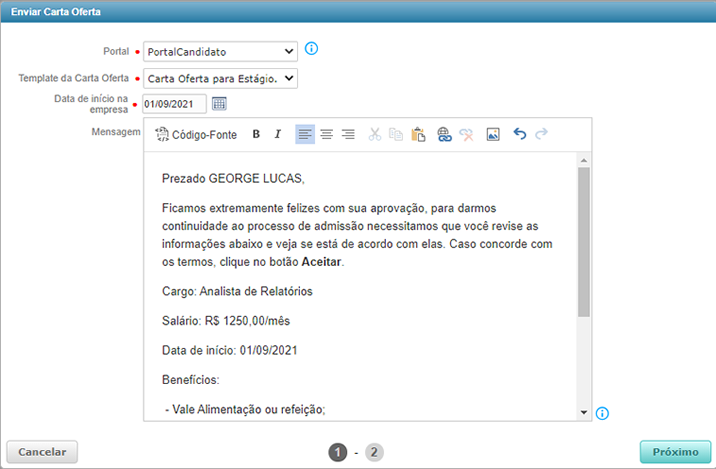Insert a hyperlink with the link icon
This screenshot has width=716, height=469.
[x=445, y=134]
